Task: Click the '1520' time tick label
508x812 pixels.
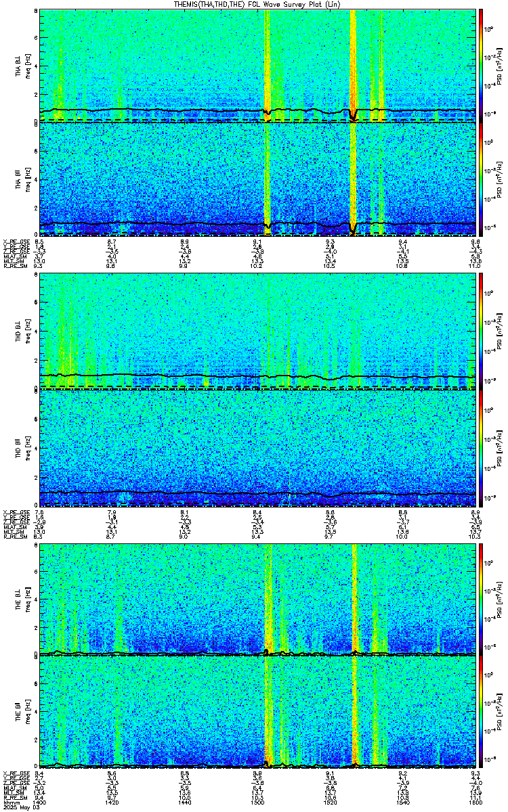Action: coord(331,803)
